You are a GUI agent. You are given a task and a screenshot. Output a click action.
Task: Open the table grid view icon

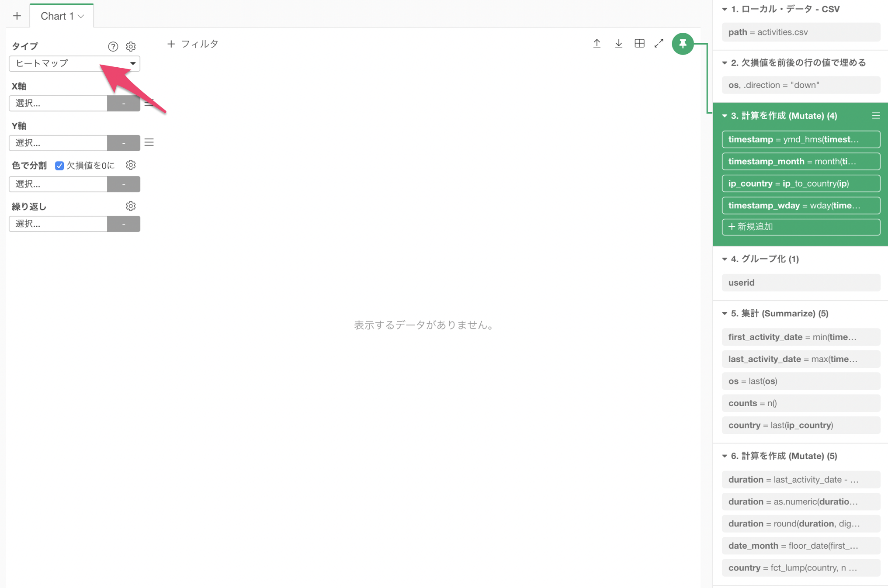point(639,43)
